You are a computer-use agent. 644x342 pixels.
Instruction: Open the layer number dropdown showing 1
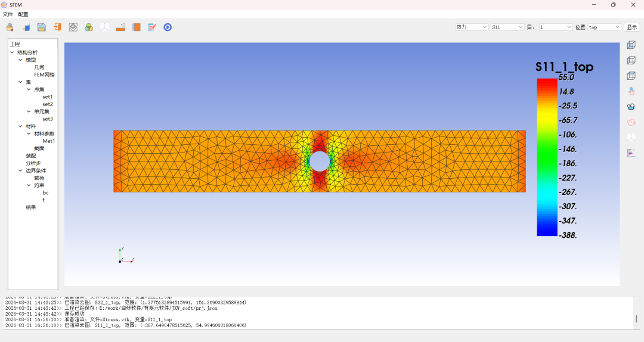click(x=556, y=27)
